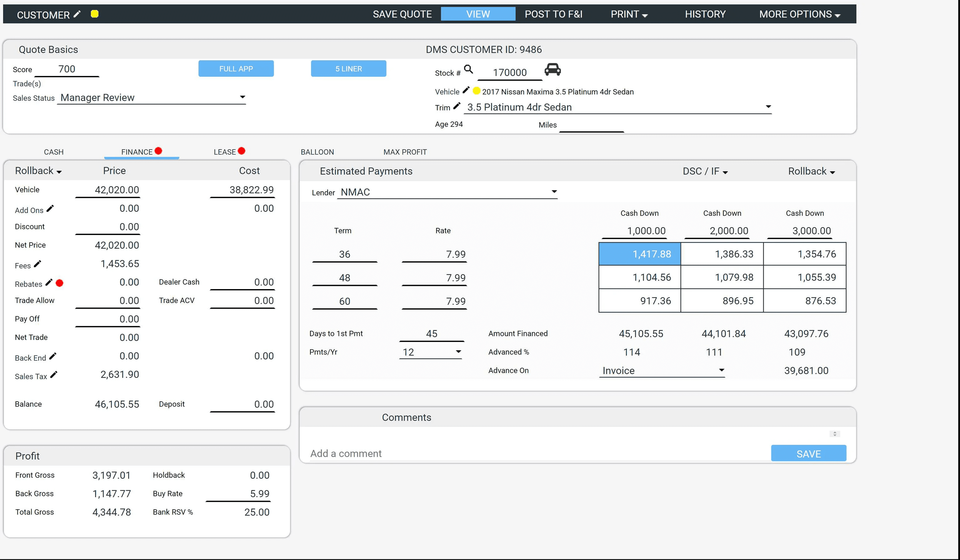960x560 pixels.
Task: Change the Advance On Invoice dropdown
Action: pos(721,370)
